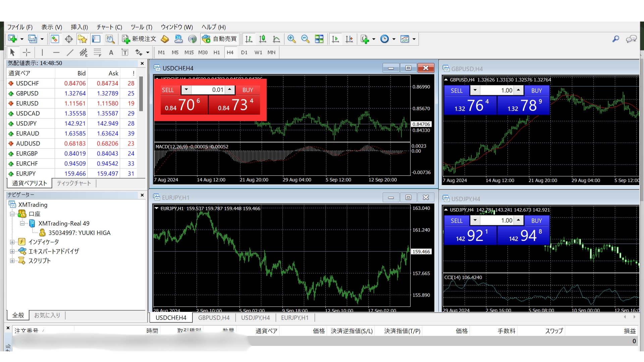Click the zoom in magnifier icon
The height and width of the screenshot is (362, 644).
point(291,39)
